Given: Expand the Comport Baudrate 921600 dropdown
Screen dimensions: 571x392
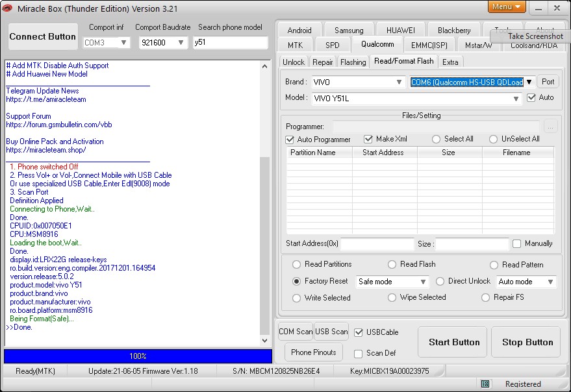Looking at the screenshot, I should pos(181,43).
